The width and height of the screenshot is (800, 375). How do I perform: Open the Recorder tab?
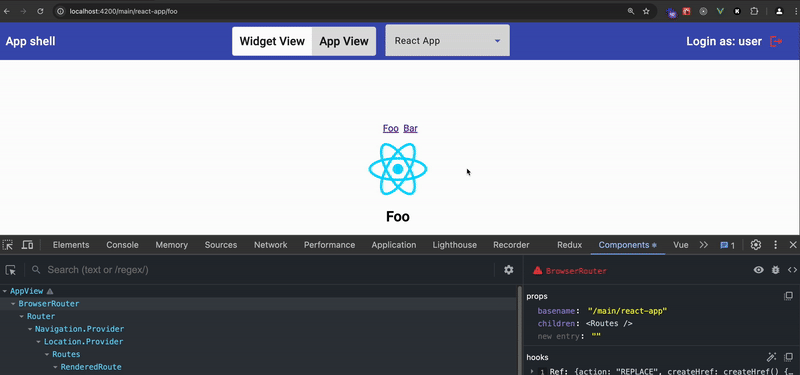pos(511,245)
